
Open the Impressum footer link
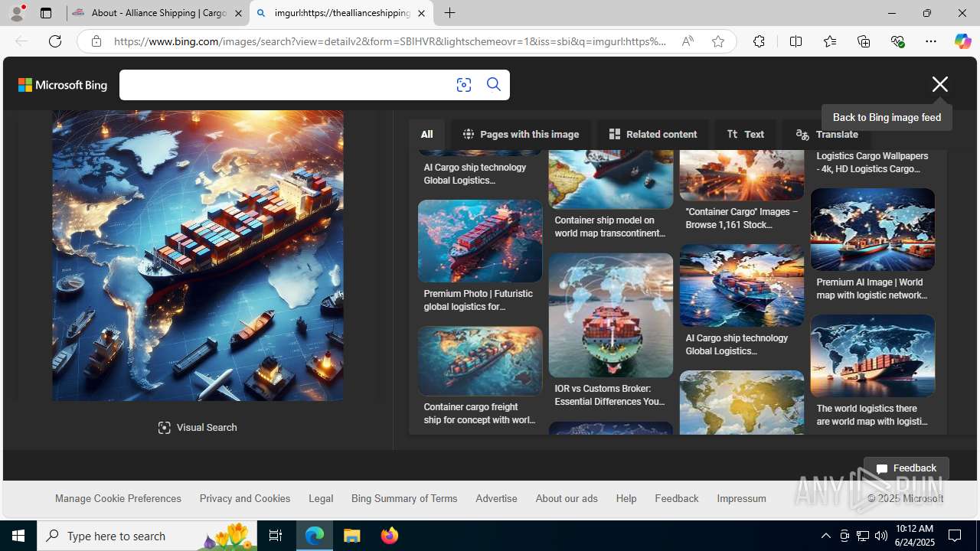[741, 498]
